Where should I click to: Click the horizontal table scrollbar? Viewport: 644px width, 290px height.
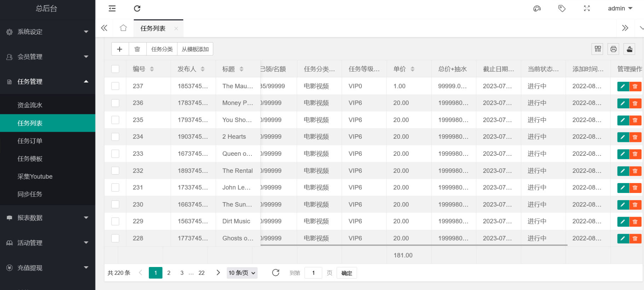[414, 245]
